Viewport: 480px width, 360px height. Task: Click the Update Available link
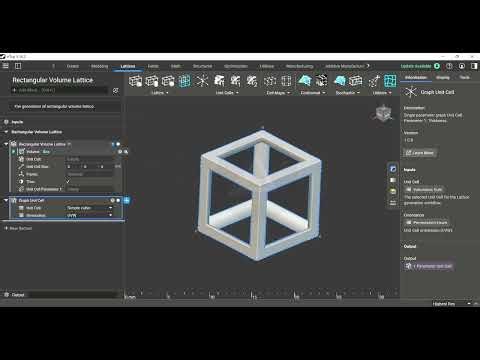tap(415, 66)
